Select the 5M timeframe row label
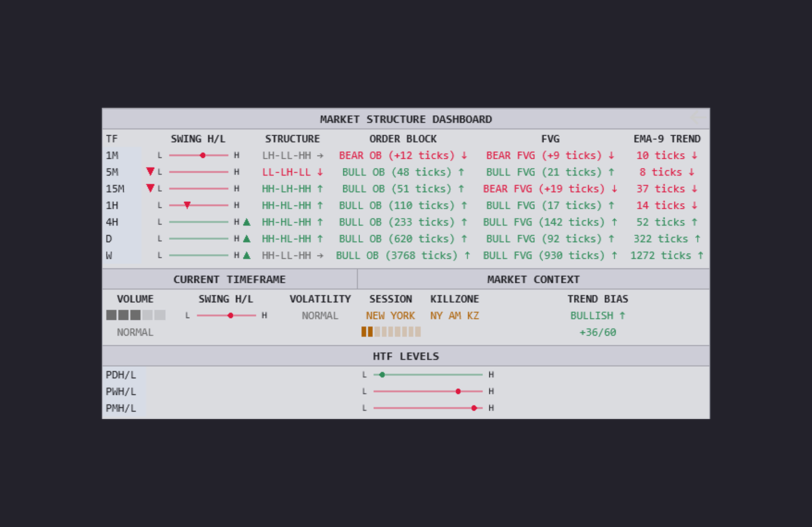Image resolution: width=812 pixels, height=527 pixels. coord(112,172)
